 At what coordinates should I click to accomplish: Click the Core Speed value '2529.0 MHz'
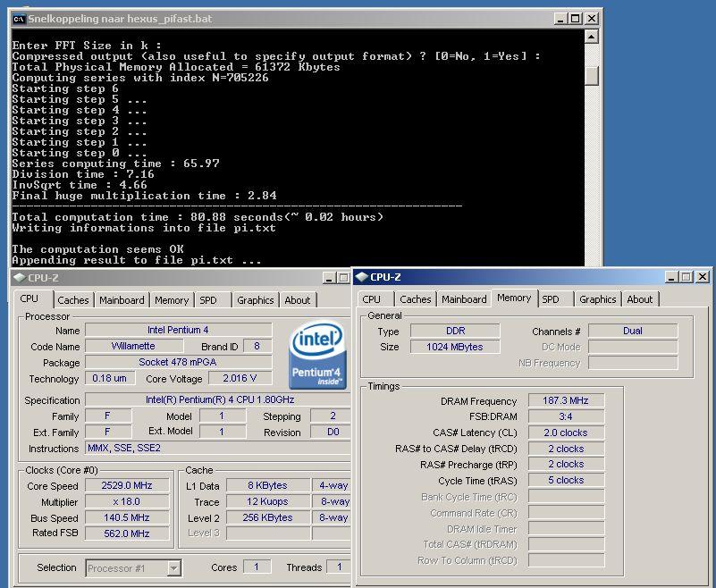point(127,485)
